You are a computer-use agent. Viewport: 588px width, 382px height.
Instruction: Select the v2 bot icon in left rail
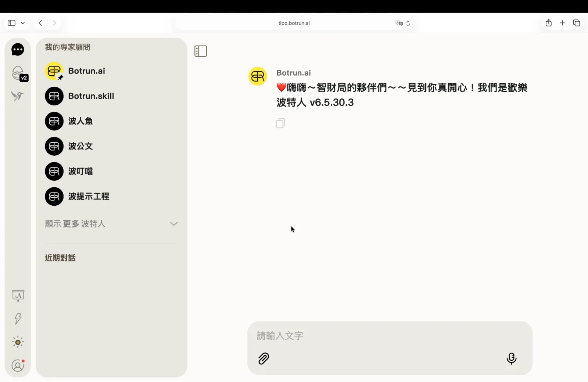point(19,73)
